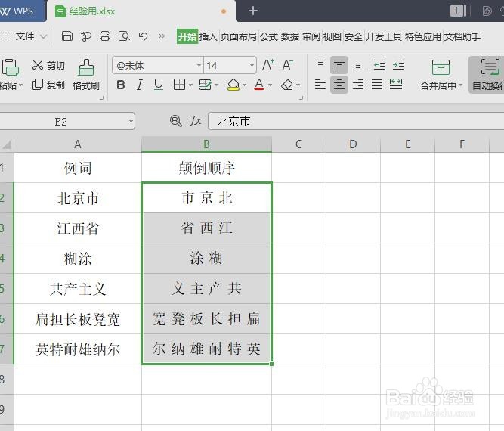The width and height of the screenshot is (504, 431).
Task: Click the WPS home tab
Action: (x=22, y=11)
